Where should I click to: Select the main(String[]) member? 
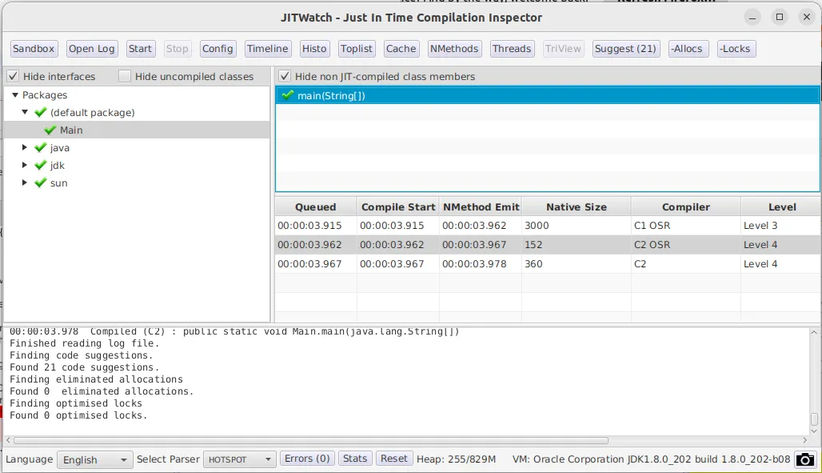click(x=547, y=95)
